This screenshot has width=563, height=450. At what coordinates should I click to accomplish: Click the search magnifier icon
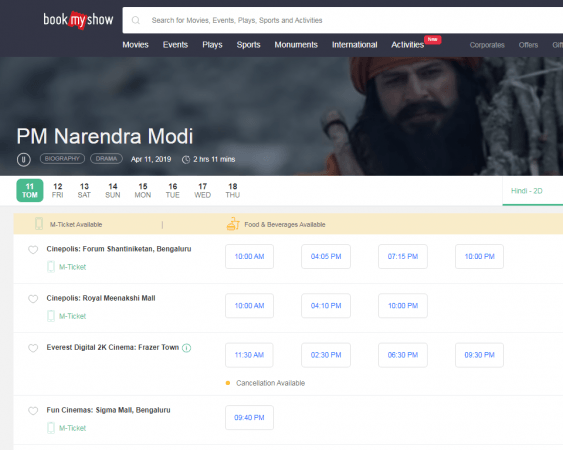coord(136,20)
